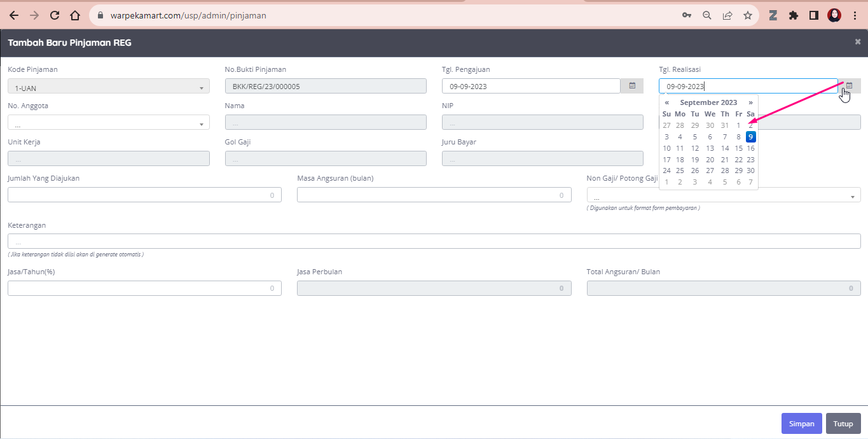The image size is (868, 439).
Task: Open Chrome three-dot menu
Action: tap(854, 15)
